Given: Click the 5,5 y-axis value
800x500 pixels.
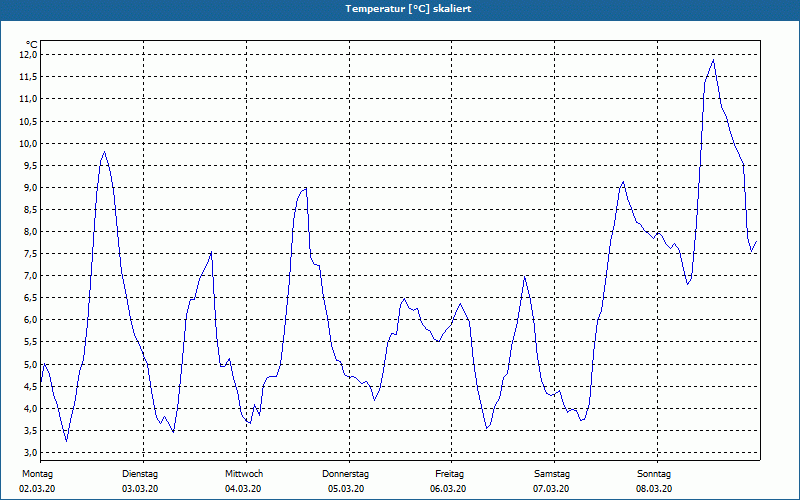Looking at the screenshot, I should pos(30,342).
